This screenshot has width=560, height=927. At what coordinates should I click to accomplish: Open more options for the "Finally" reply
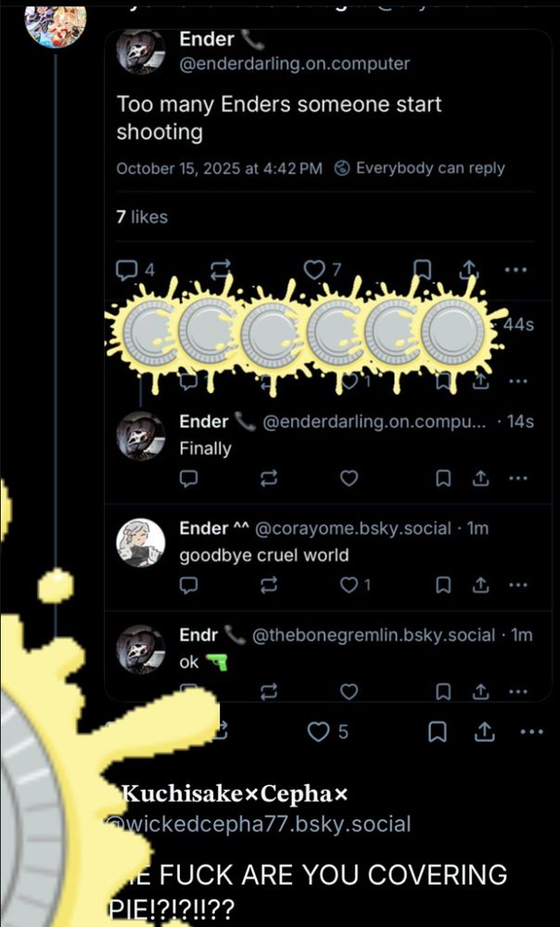517,477
